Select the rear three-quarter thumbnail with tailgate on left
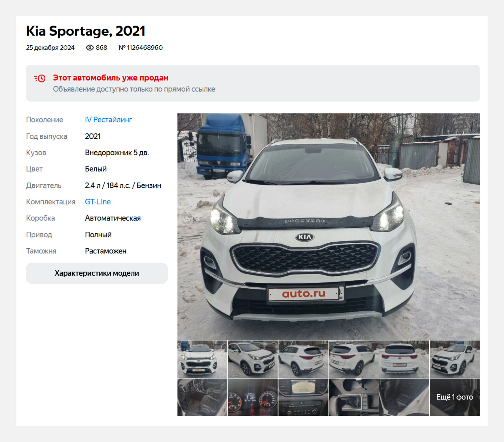 (x=354, y=359)
